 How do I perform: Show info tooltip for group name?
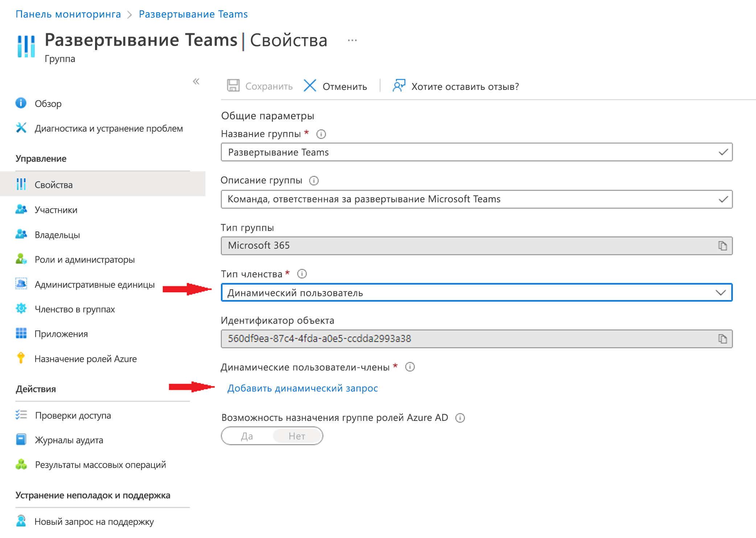(321, 134)
